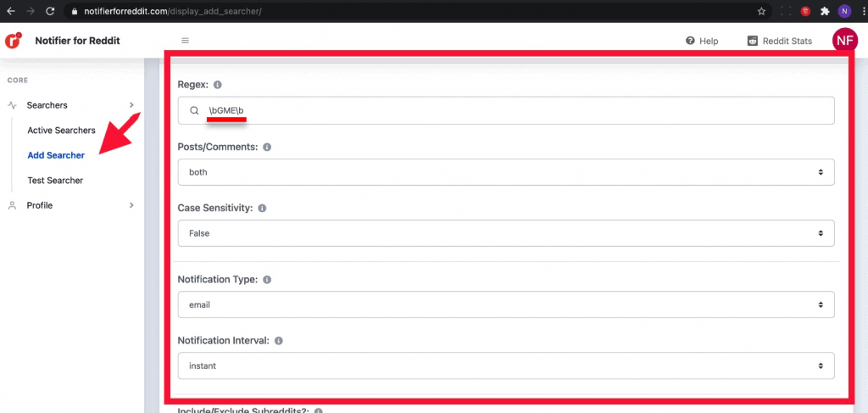Open the browser profile avatar N

point(844,11)
